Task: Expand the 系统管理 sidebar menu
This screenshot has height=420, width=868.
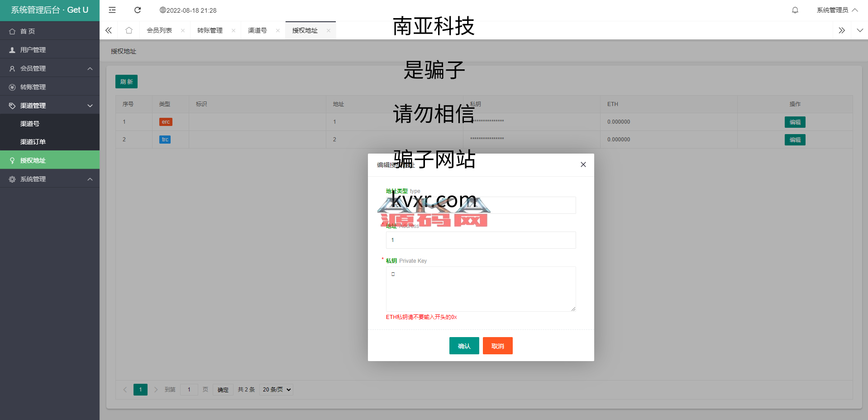Action: click(50, 179)
